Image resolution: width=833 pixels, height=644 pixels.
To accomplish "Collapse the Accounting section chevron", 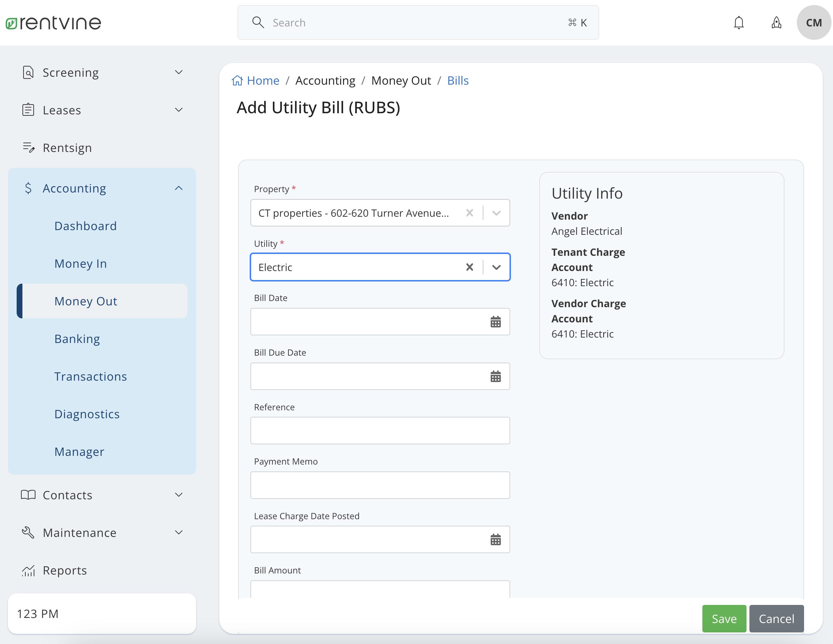I will (x=178, y=188).
